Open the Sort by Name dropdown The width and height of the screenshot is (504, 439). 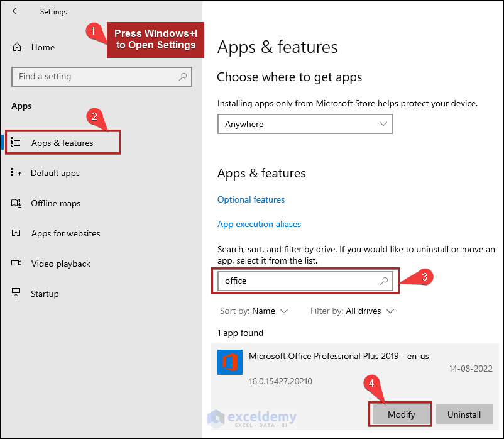254,311
